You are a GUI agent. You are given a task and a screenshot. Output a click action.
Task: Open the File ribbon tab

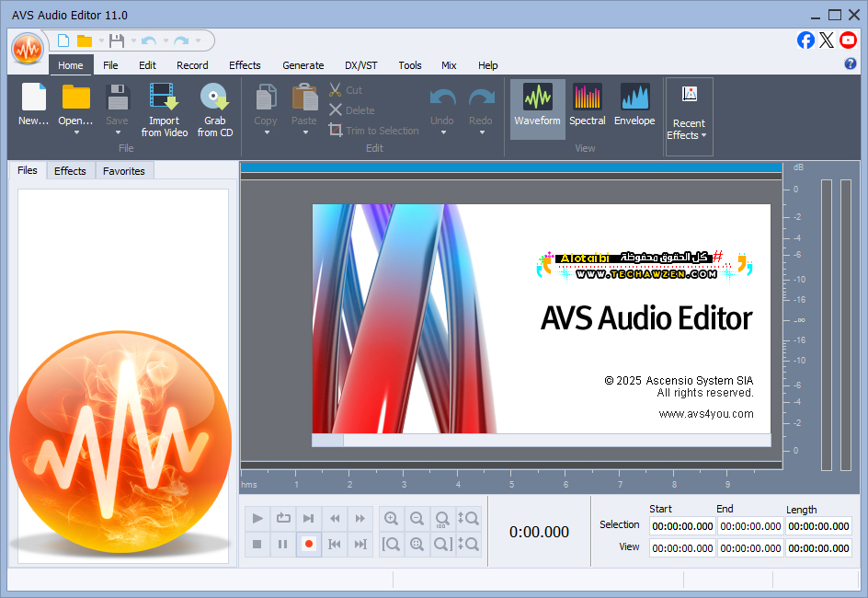click(x=110, y=65)
